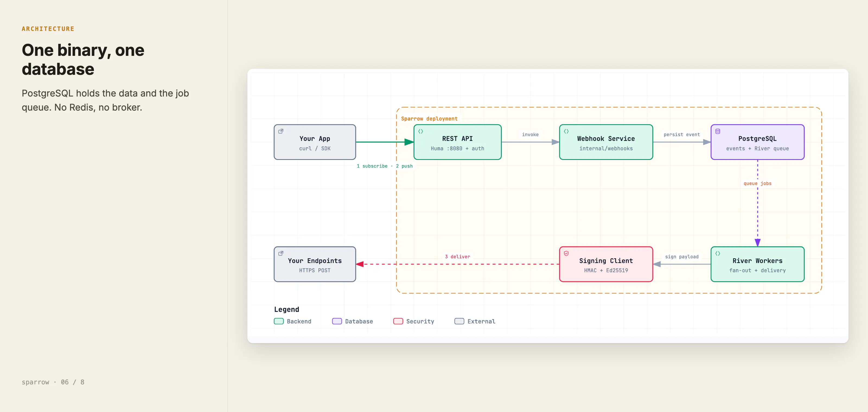This screenshot has width=868, height=412.
Task: Click the gray External legend swatch
Action: (459, 321)
